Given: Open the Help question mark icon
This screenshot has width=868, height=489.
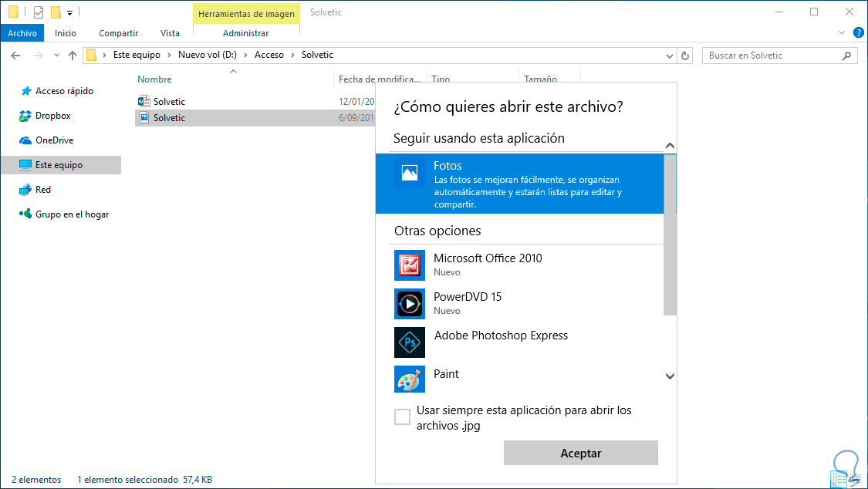Looking at the screenshot, I should 858,33.
